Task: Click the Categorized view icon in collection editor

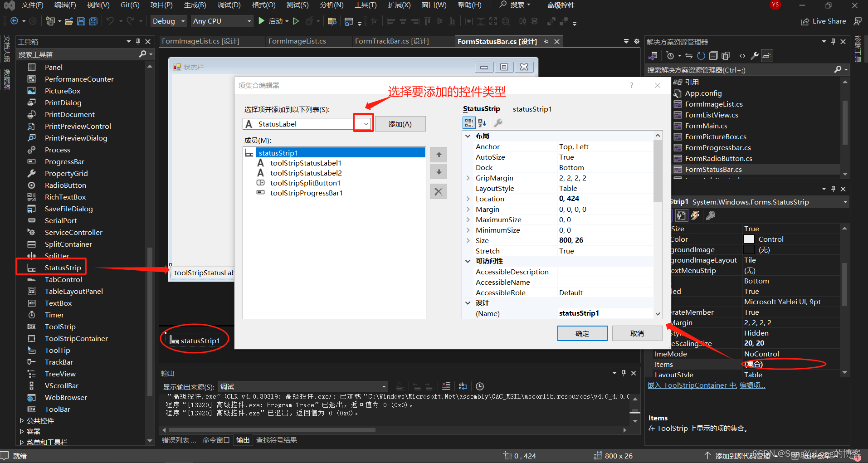Action: [x=469, y=123]
